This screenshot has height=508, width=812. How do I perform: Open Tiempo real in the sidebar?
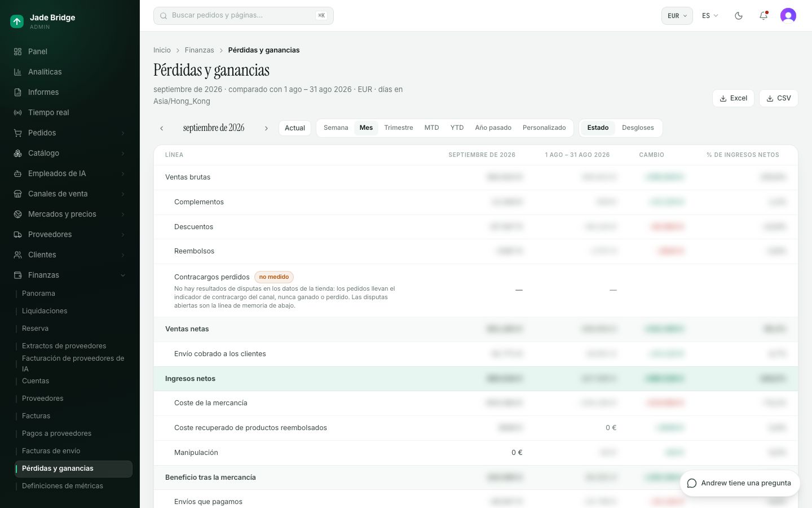[x=70, y=112]
